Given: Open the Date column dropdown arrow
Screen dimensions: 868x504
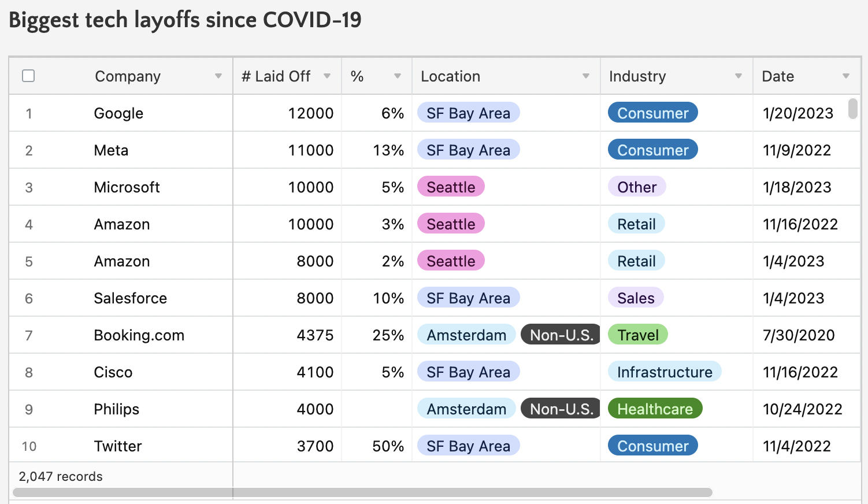Looking at the screenshot, I should (x=846, y=76).
